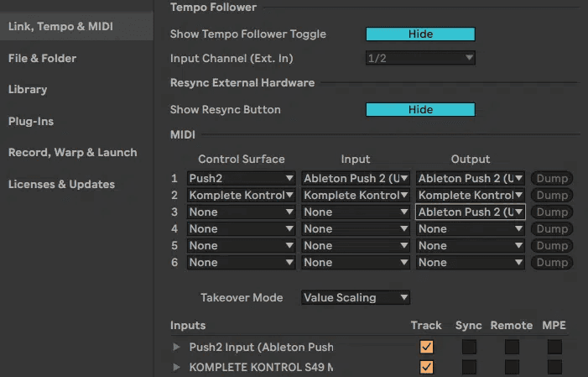Screen dimensions: 588x377
Task: Open the Output dropdown in row 5
Action: point(471,246)
